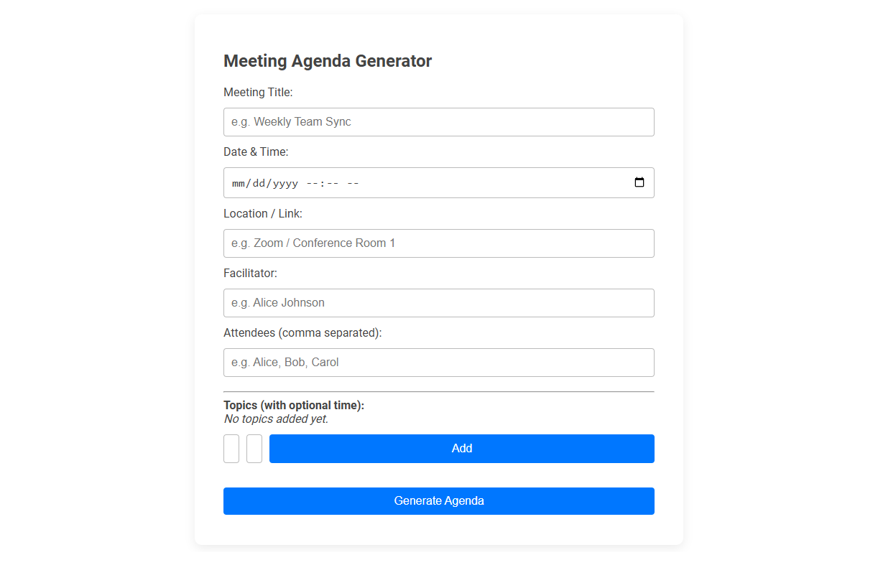Click the No topics added yet text
878x588 pixels.
coord(275,419)
